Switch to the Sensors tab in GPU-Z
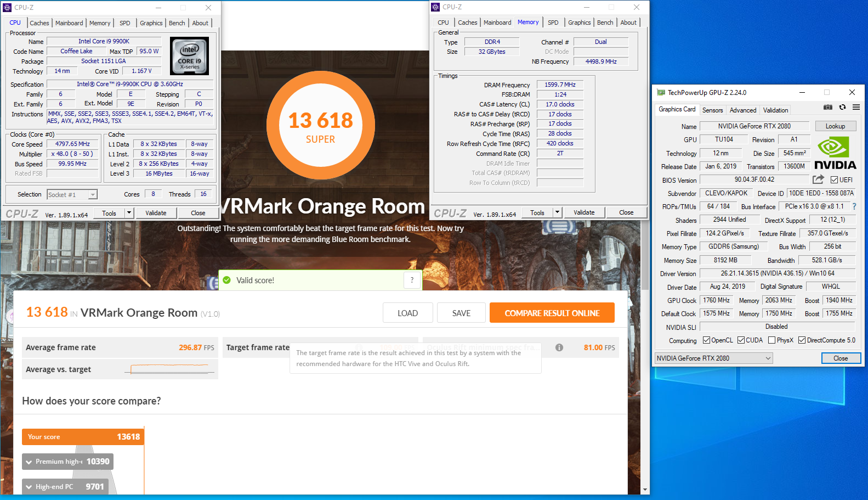The width and height of the screenshot is (868, 500). click(x=712, y=110)
